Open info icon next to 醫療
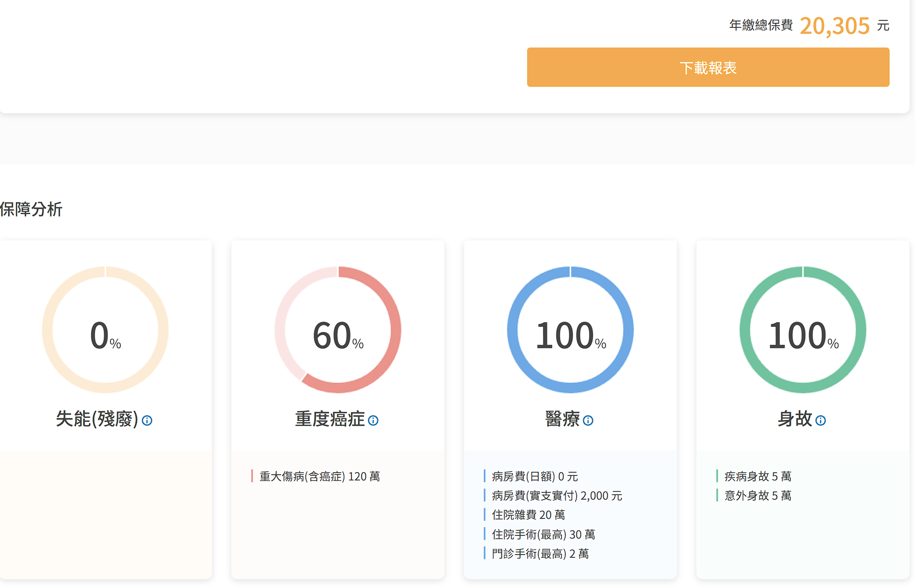Viewport: 915px width, 588px height. 588,420
